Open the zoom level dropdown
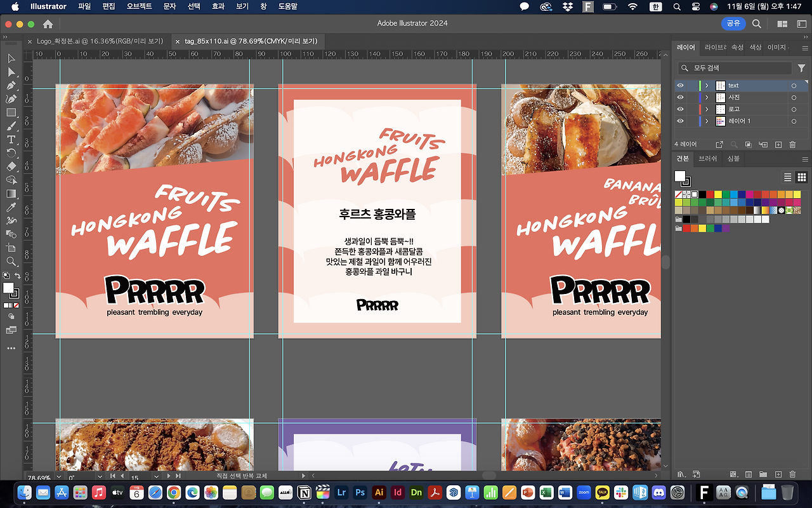This screenshot has height=508, width=812. 59,476
